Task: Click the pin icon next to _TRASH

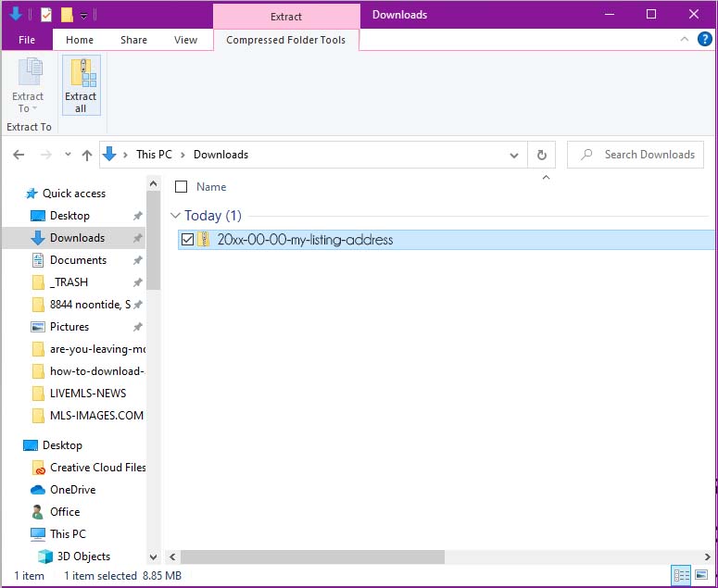Action: coord(137,282)
